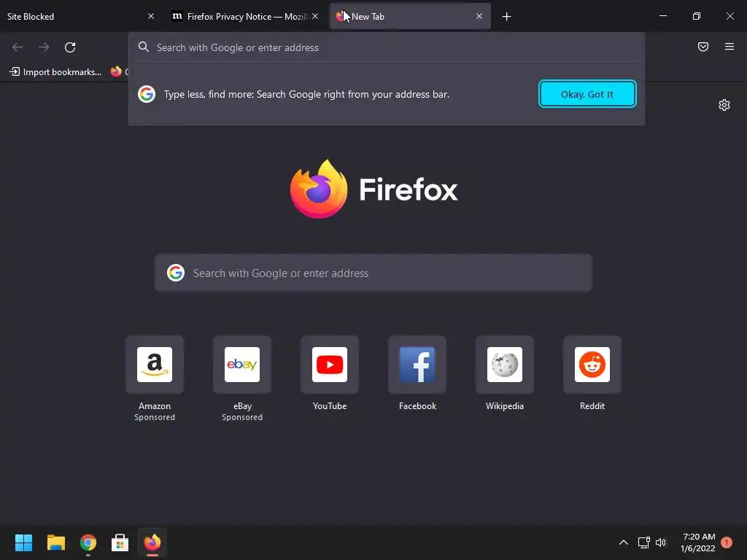Focus the page search box

[x=373, y=273]
